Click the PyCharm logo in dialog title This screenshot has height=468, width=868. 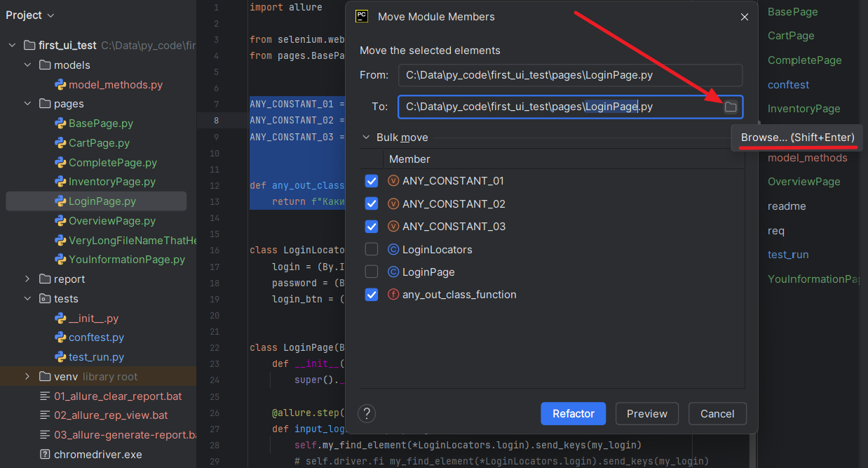tap(362, 16)
